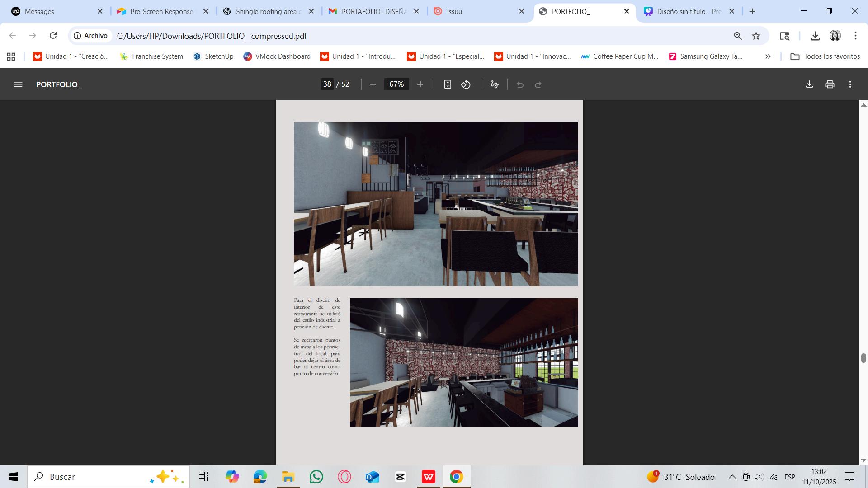Click the page number input field
This screenshot has width=868, height=488.
click(x=327, y=84)
